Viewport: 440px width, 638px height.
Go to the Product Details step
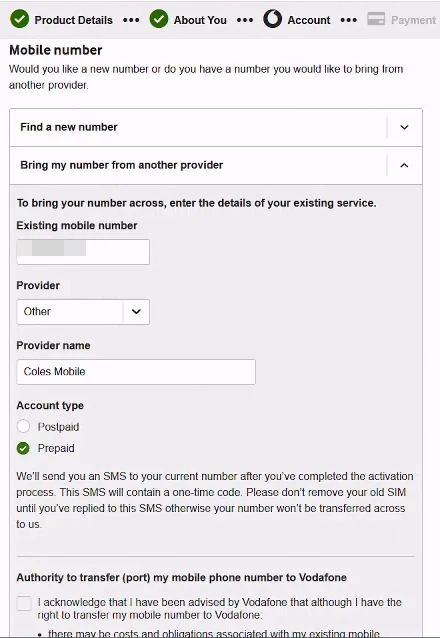73,20
